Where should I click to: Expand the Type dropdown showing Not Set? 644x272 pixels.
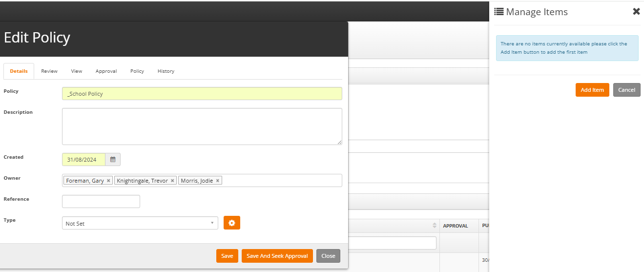coord(140,223)
